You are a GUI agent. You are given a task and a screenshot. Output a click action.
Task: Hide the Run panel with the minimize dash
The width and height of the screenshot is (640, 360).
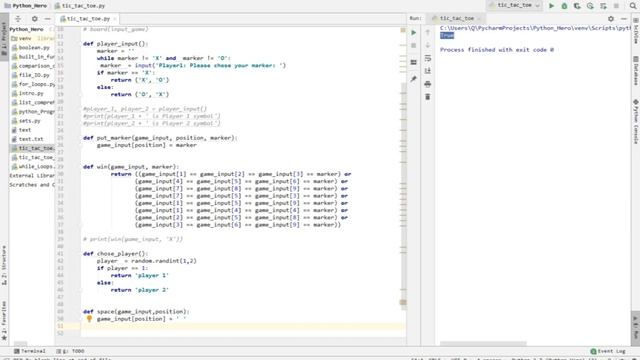click(x=624, y=18)
